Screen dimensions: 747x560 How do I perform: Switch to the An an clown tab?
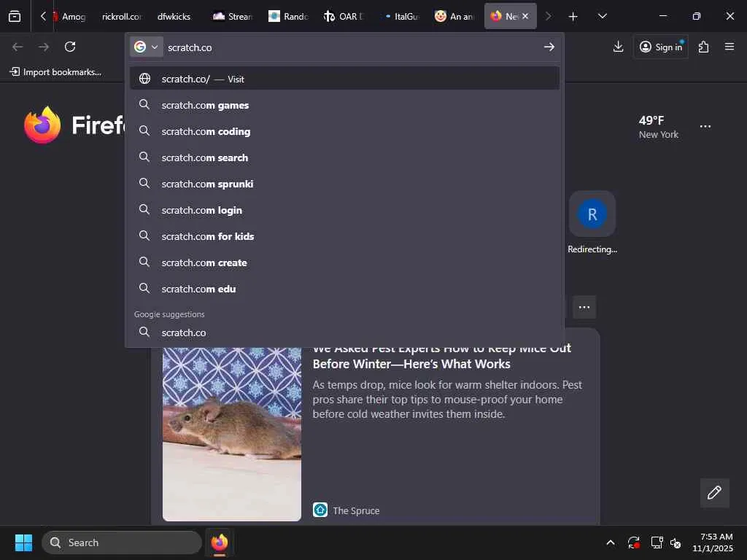(x=454, y=17)
